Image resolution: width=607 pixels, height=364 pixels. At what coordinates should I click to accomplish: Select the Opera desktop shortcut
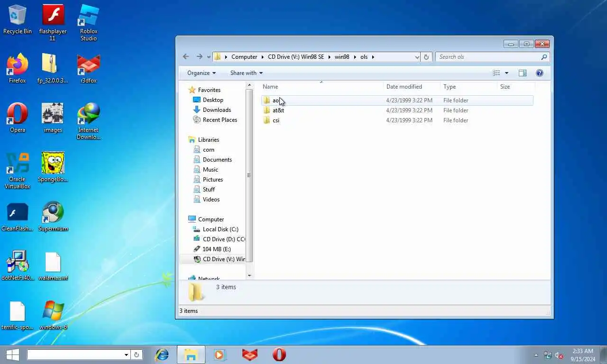pos(18,118)
